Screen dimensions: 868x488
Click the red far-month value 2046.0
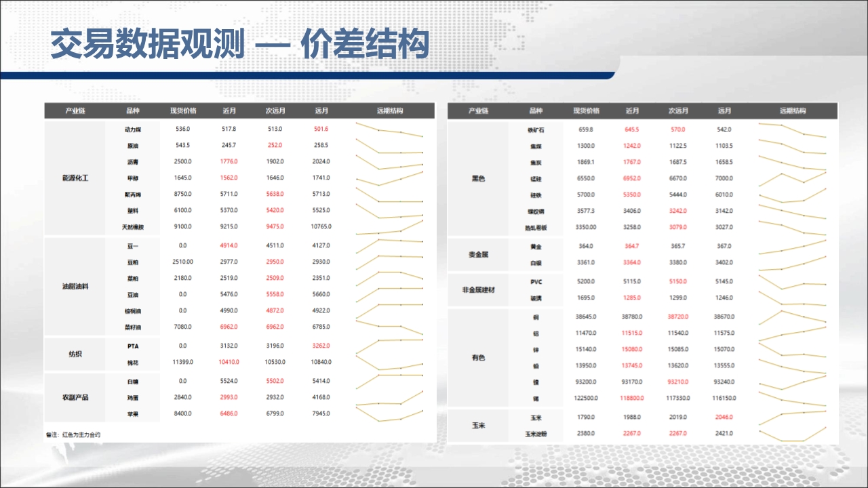click(x=724, y=417)
